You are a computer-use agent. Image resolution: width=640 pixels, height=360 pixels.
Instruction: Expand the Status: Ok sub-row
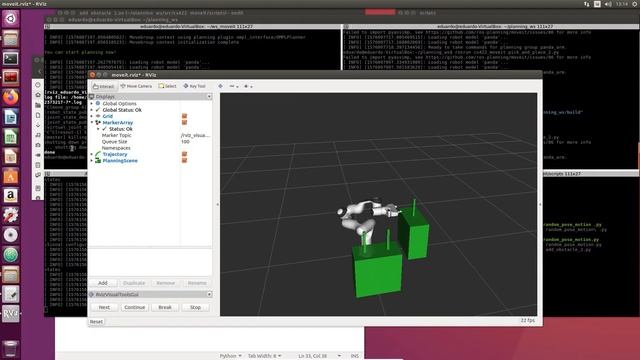(x=98, y=129)
